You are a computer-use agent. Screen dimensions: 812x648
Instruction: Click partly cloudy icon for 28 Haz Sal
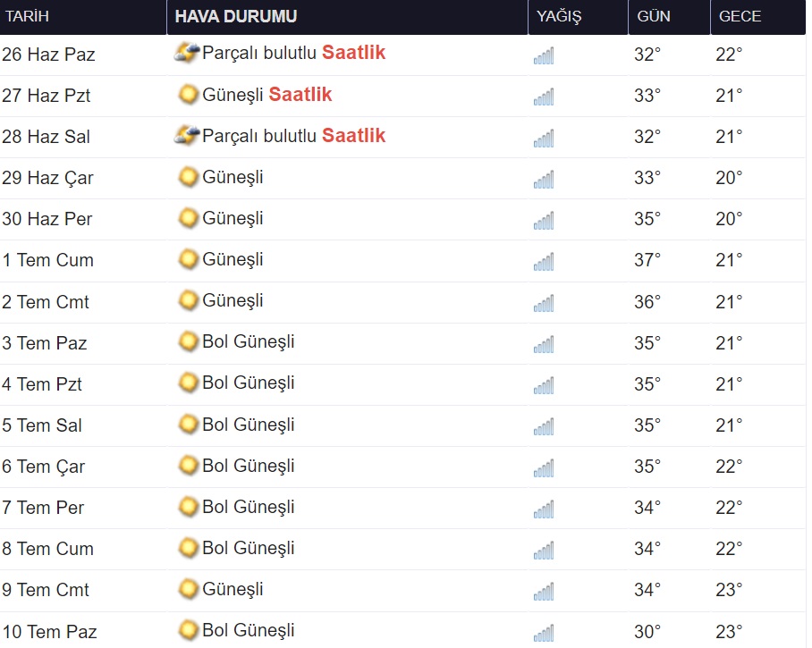click(x=187, y=135)
